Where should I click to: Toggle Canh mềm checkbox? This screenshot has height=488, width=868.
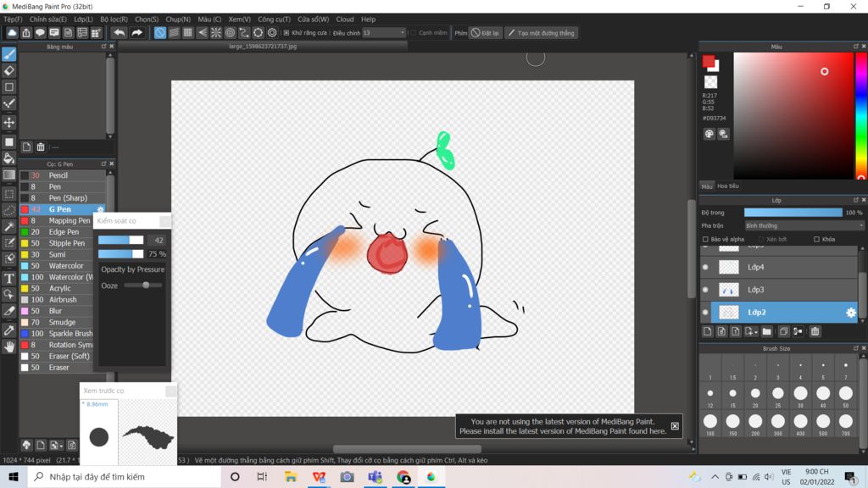point(413,33)
